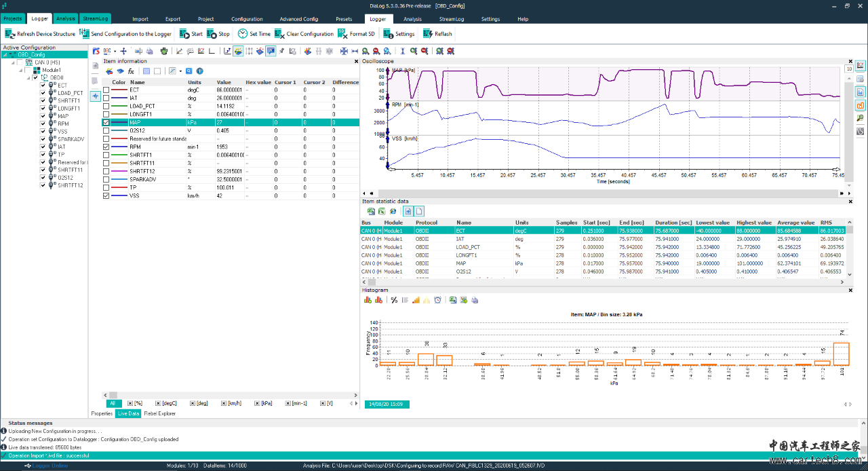Click the Clear Configuration icon

pyautogui.click(x=279, y=33)
